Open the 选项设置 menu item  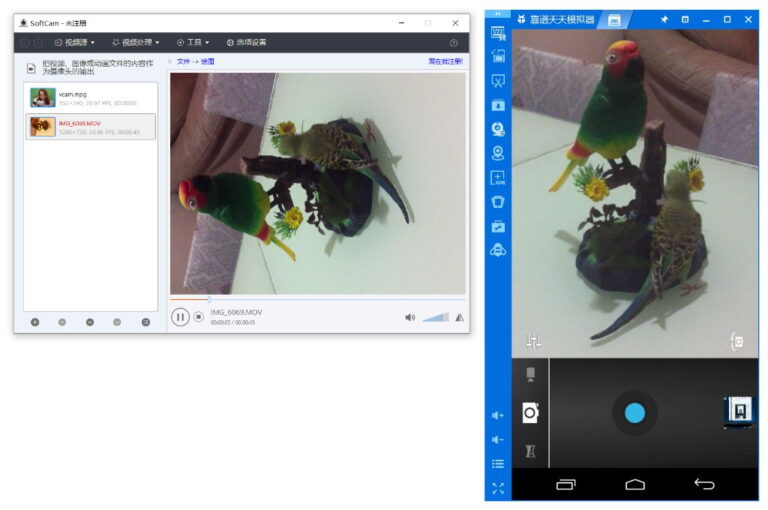click(246, 43)
